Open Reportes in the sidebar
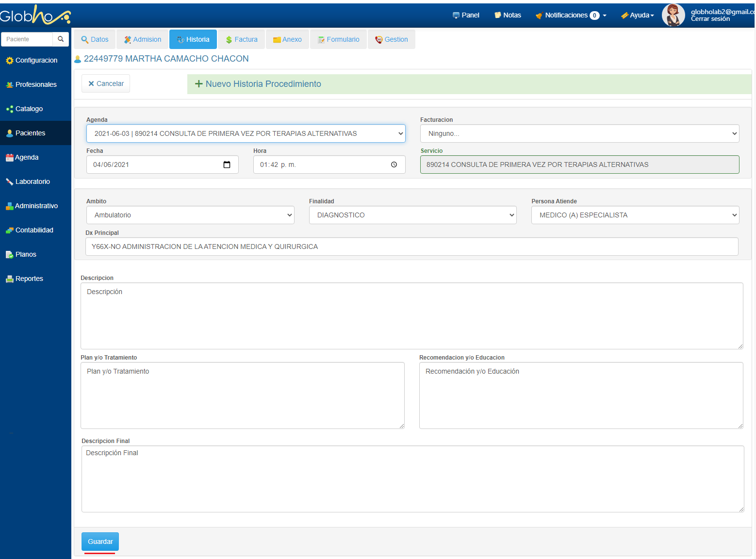The height and width of the screenshot is (559, 756). [x=29, y=279]
